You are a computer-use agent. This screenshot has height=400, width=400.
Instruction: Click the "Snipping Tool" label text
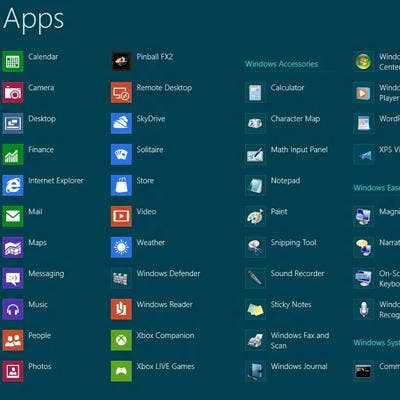click(x=293, y=243)
